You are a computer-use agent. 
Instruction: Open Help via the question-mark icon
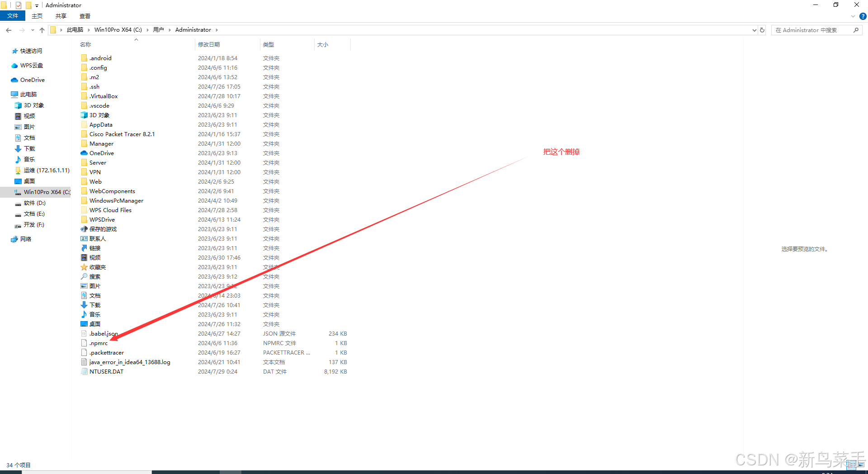(x=863, y=16)
